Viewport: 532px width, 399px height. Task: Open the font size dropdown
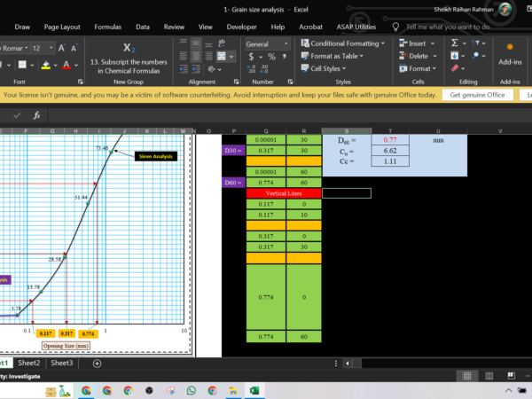pos(51,48)
